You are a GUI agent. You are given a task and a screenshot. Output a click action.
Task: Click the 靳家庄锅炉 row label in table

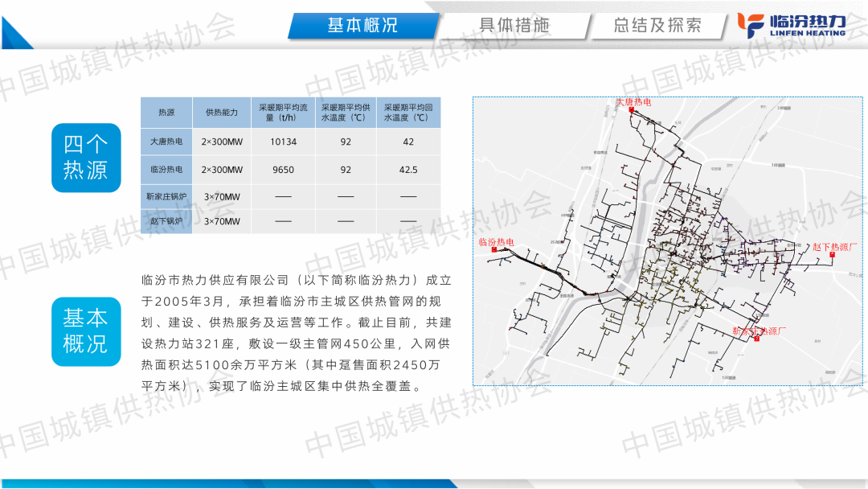166,197
